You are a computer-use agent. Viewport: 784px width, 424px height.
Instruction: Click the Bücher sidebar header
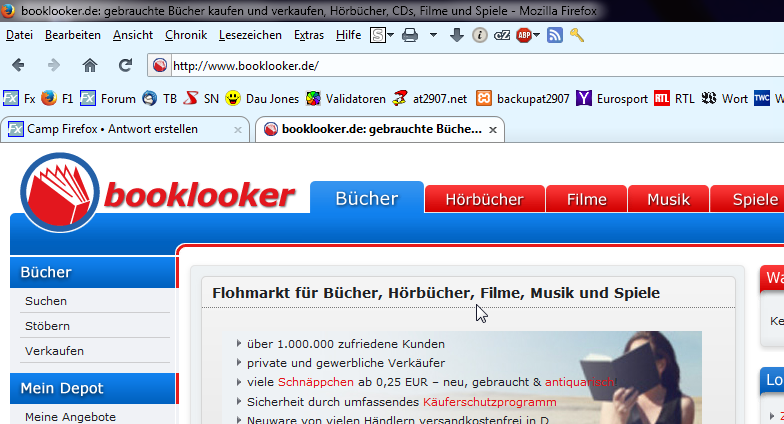tap(93, 272)
